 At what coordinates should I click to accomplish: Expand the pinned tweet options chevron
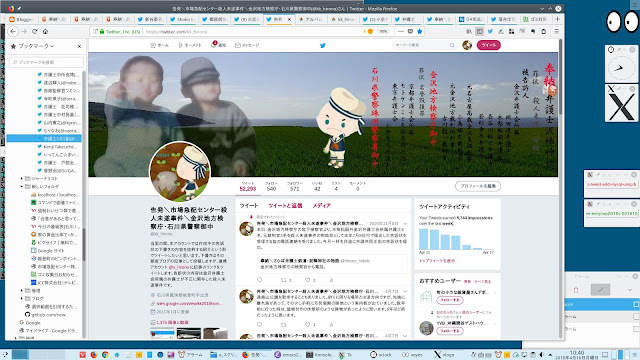click(405, 224)
